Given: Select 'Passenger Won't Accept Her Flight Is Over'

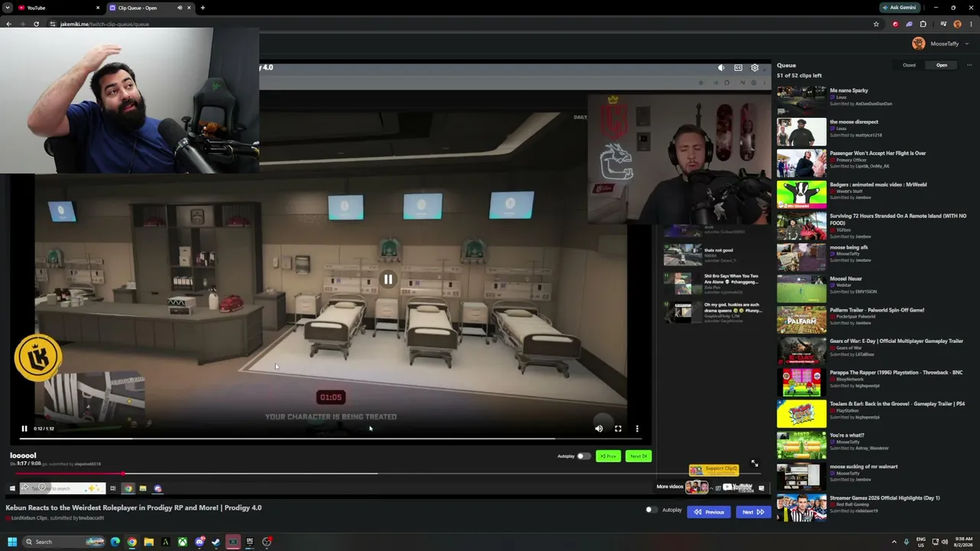Looking at the screenshot, I should click(877, 153).
